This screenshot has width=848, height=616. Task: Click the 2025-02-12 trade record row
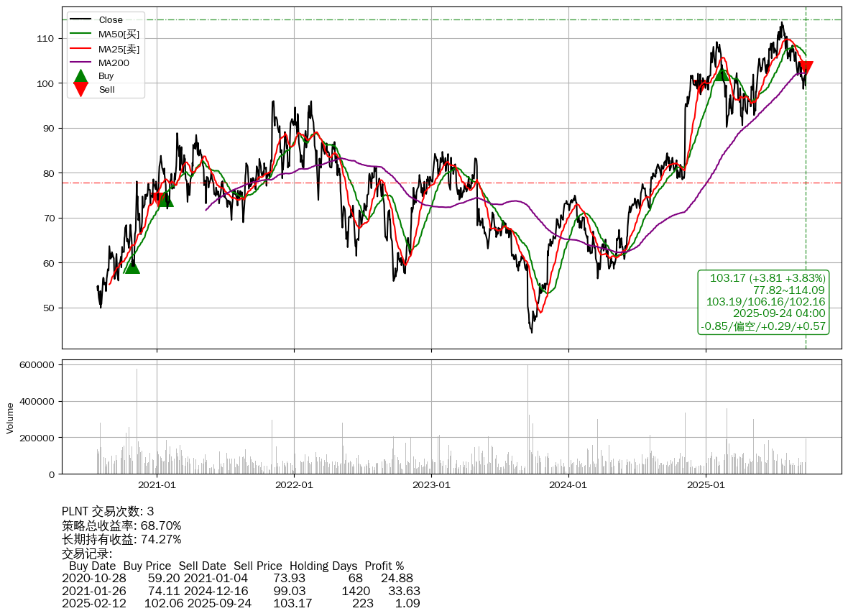pos(241,603)
